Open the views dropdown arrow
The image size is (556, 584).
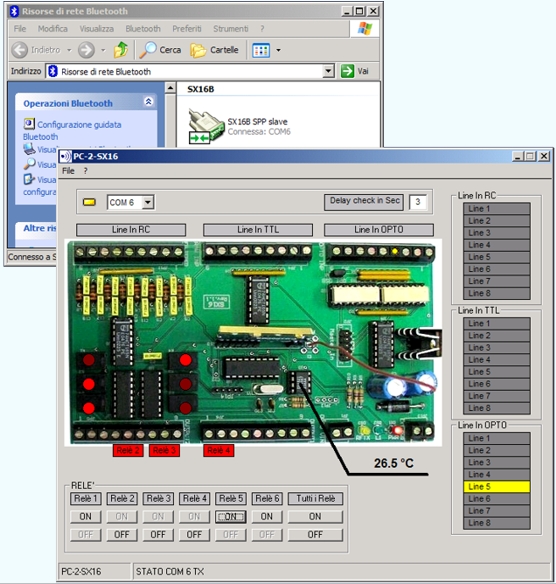click(278, 50)
